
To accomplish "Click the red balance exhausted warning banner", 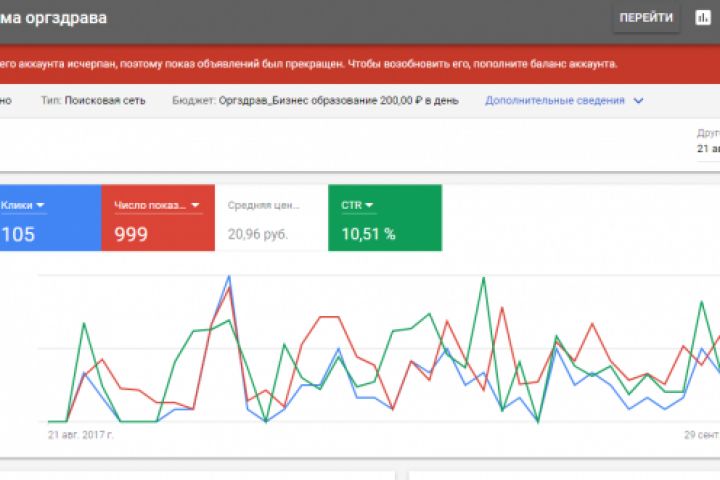I will (x=360, y=64).
